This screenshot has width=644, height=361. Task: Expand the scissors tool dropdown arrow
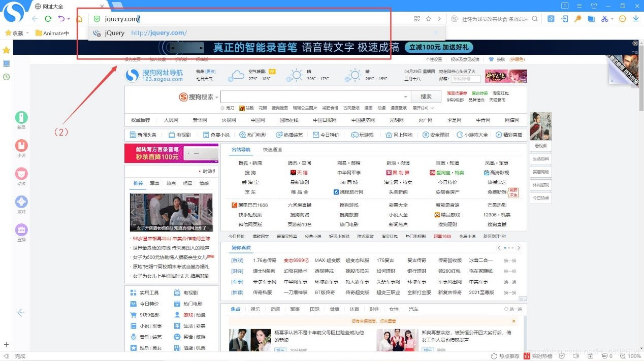[x=612, y=19]
